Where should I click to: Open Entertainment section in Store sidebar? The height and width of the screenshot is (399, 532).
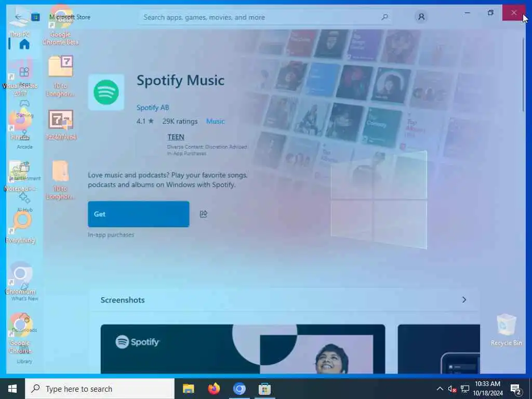(x=24, y=170)
